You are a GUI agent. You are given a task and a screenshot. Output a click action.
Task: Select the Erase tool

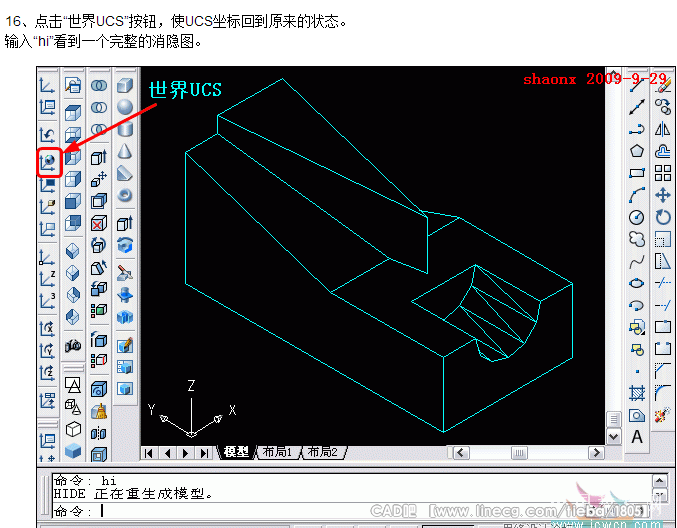tap(663, 85)
